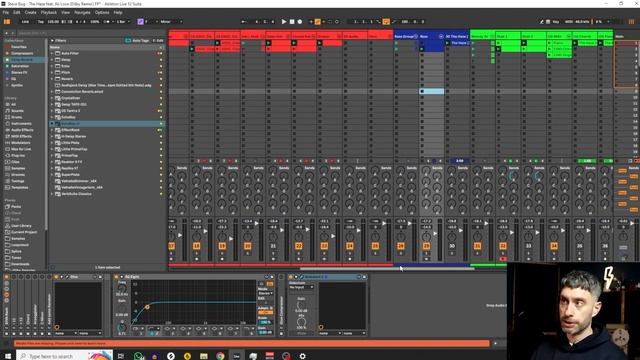640x360 pixels.
Task: Toggle the metronome
Action: [x=107, y=22]
